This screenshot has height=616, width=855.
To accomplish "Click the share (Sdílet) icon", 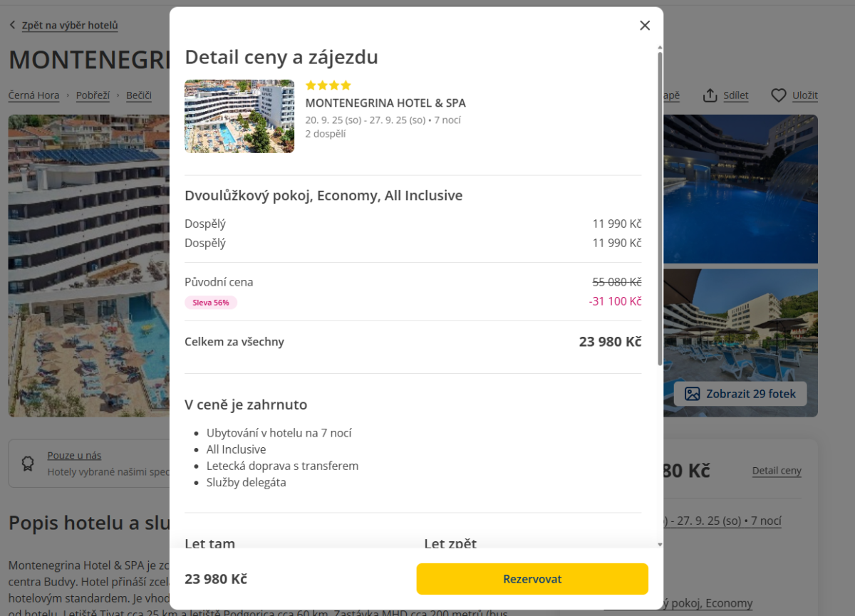I will (710, 95).
